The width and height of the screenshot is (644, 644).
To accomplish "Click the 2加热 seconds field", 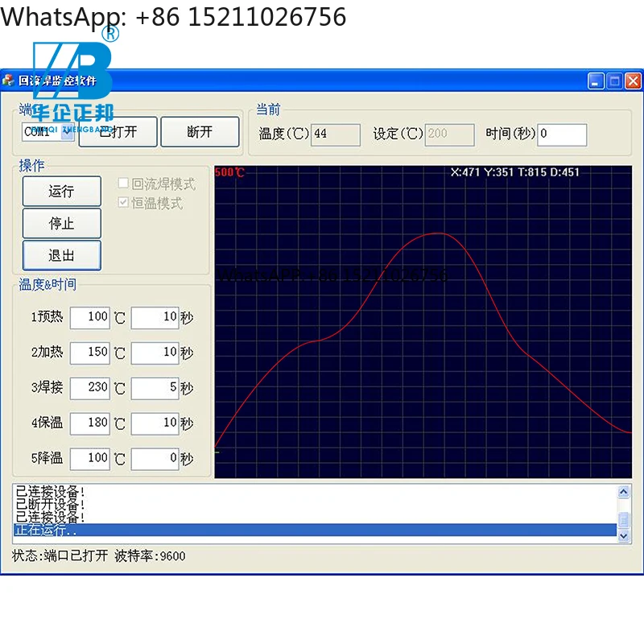I will [155, 353].
